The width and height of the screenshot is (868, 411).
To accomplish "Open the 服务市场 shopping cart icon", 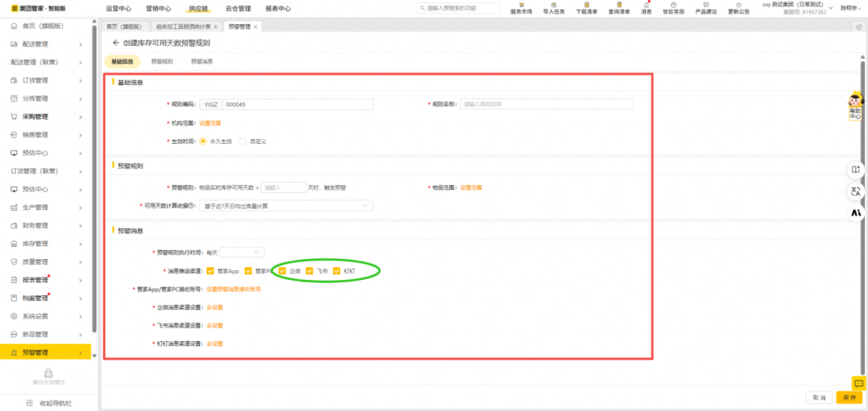I will 521,4.
